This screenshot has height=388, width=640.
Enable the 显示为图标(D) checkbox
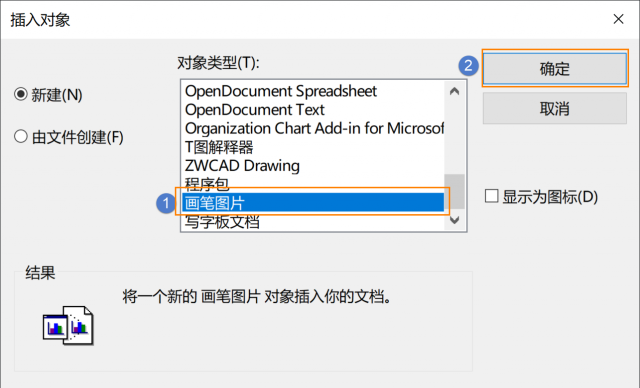(x=491, y=196)
